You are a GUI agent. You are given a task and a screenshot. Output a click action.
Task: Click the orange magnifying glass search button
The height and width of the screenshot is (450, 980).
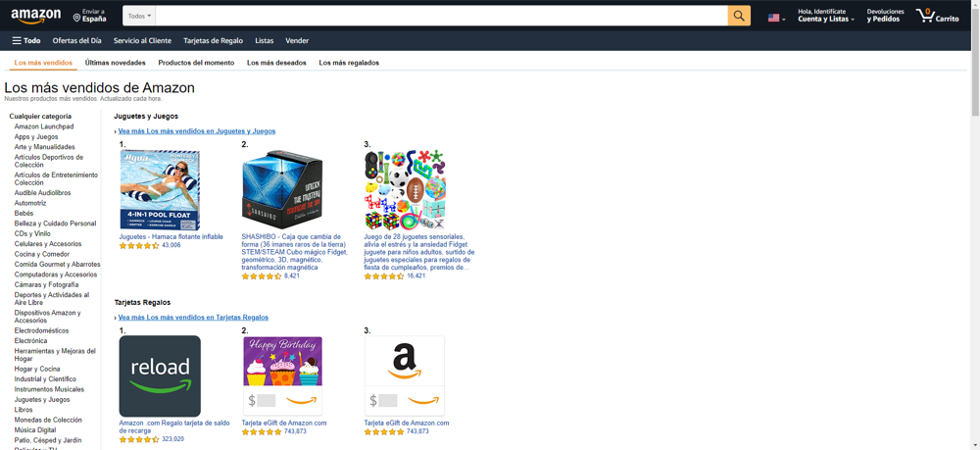pyautogui.click(x=739, y=16)
